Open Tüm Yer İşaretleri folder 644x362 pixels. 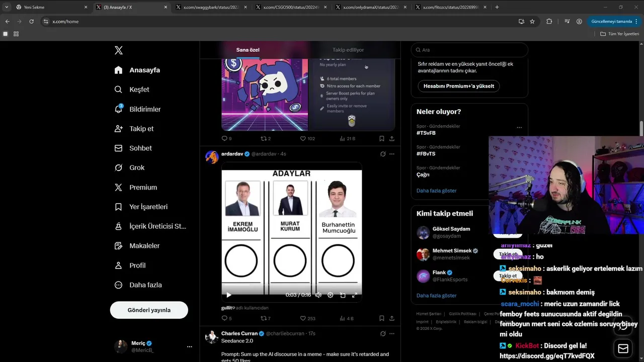point(619,34)
